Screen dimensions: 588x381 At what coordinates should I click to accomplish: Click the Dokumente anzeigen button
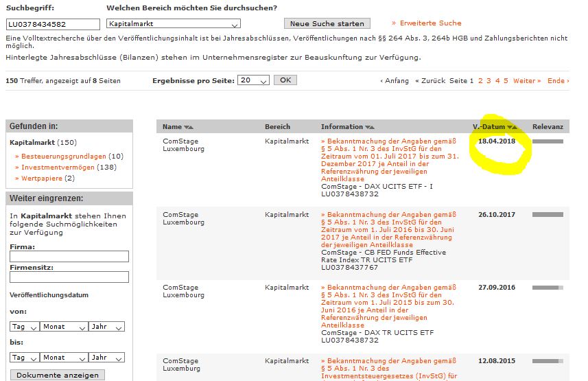click(58, 375)
